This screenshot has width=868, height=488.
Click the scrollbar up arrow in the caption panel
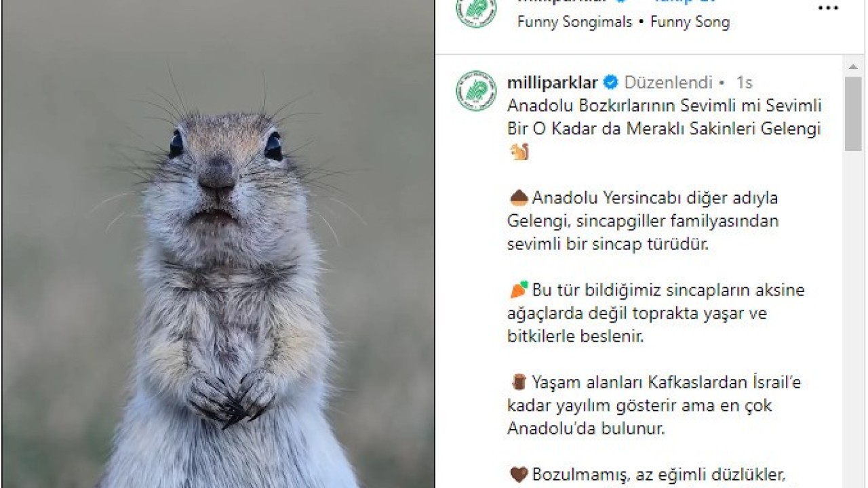(853, 66)
